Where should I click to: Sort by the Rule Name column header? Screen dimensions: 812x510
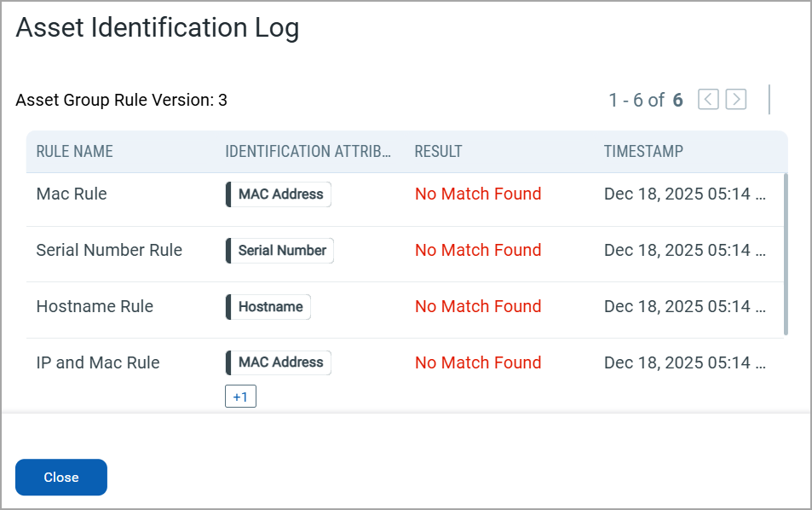tap(75, 151)
